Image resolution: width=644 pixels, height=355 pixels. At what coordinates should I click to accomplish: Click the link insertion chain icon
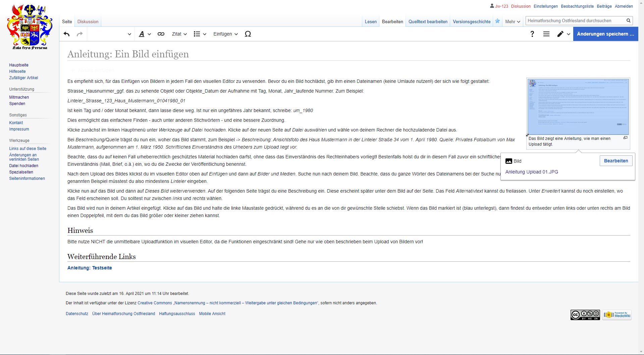pyautogui.click(x=161, y=34)
